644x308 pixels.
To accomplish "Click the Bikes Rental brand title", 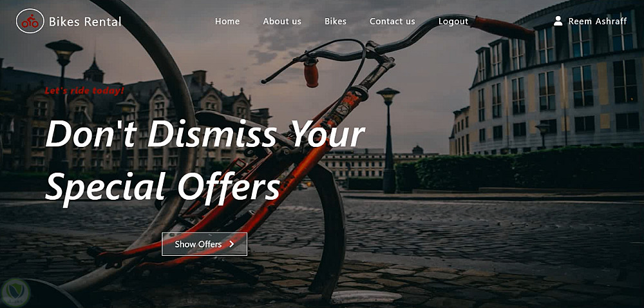I will click(85, 21).
